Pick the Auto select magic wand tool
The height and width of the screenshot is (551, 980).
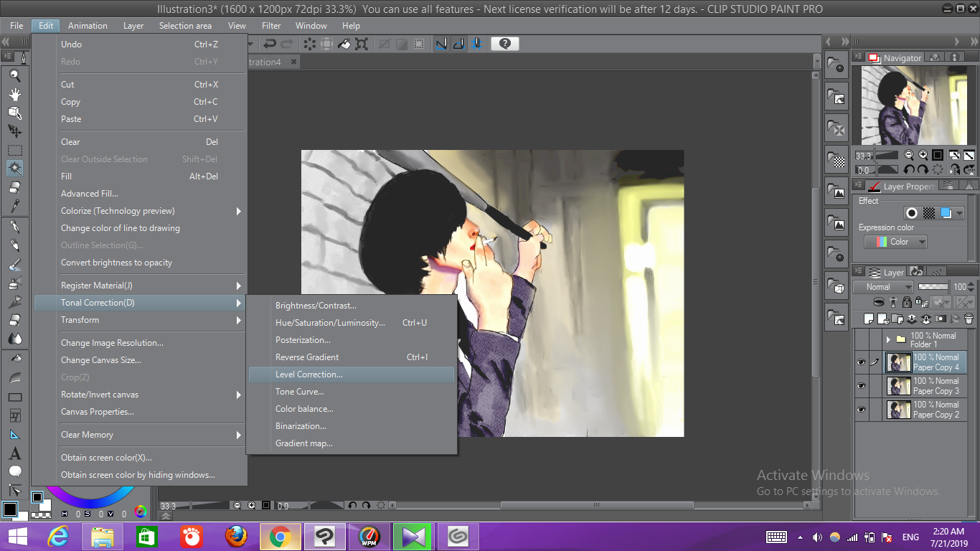pyautogui.click(x=14, y=169)
